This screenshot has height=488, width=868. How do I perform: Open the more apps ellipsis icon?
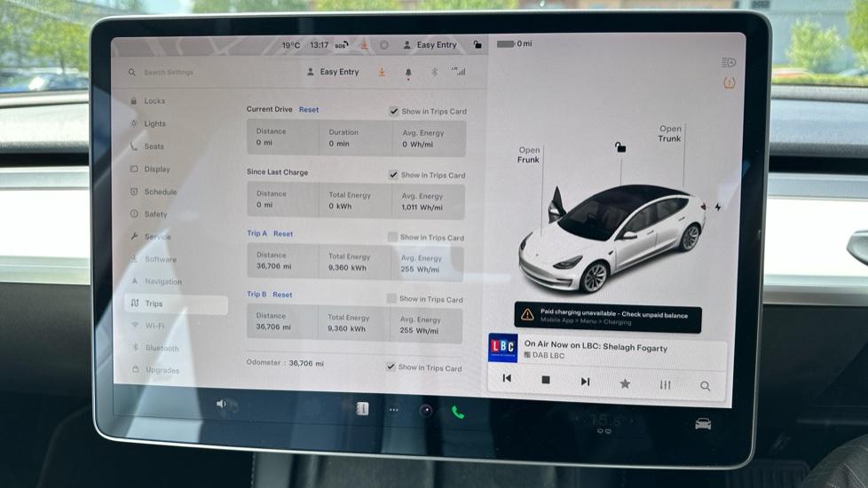pos(393,410)
